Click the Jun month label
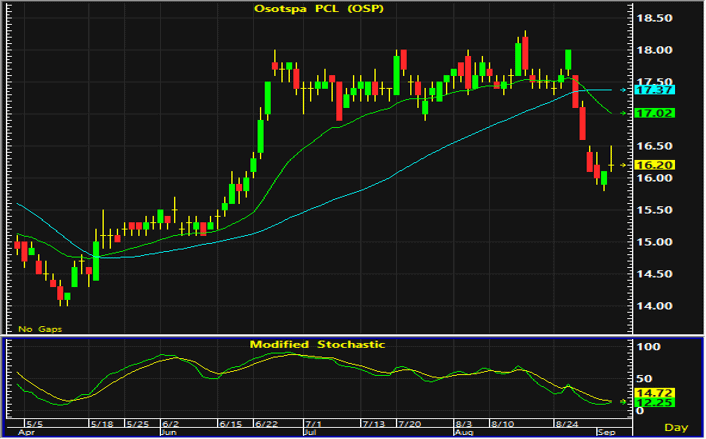The width and height of the screenshot is (706, 439). coord(168,433)
